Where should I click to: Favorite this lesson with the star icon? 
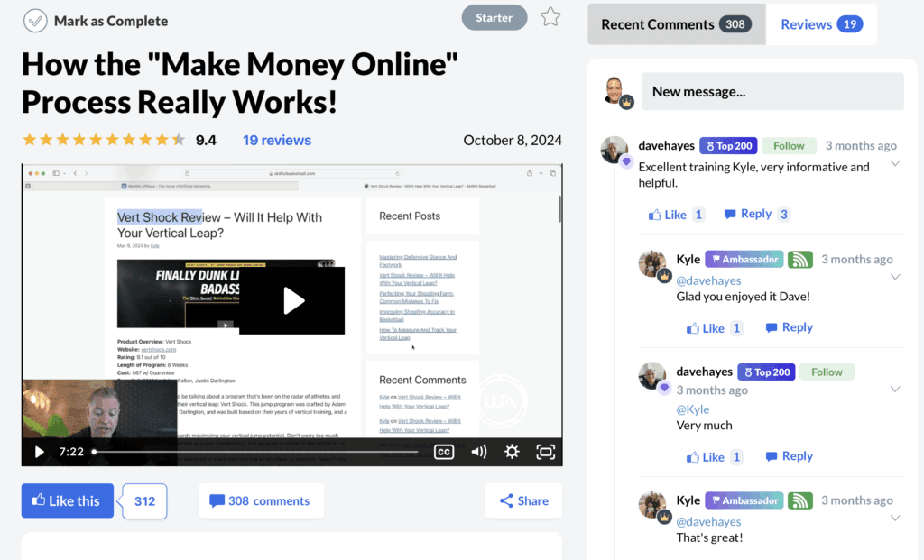550,17
